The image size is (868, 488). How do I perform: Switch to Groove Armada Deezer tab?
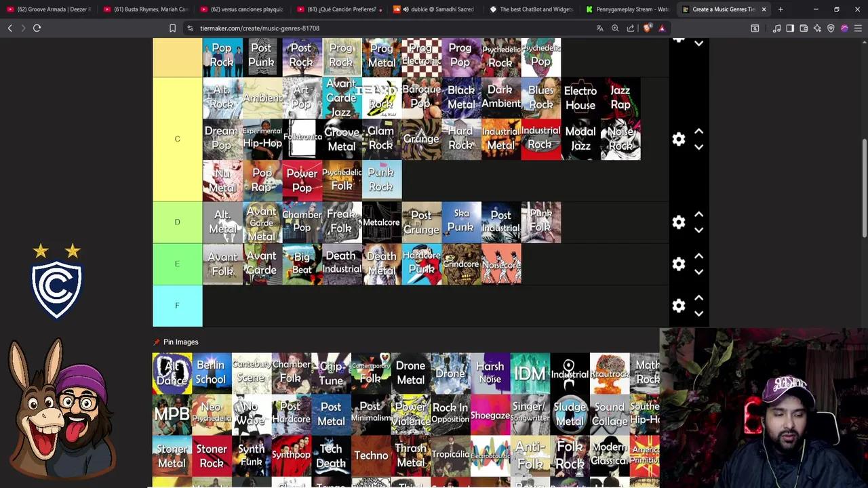49,9
